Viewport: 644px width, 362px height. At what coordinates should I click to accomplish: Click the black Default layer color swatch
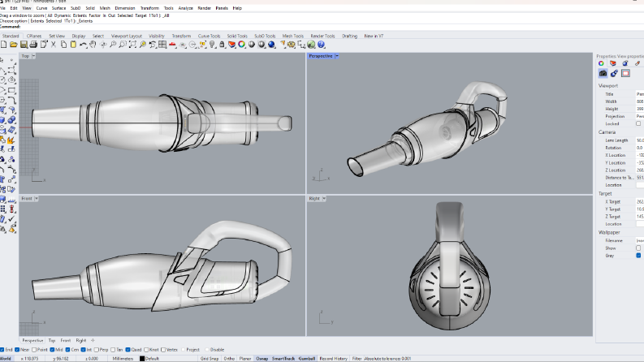click(x=142, y=359)
